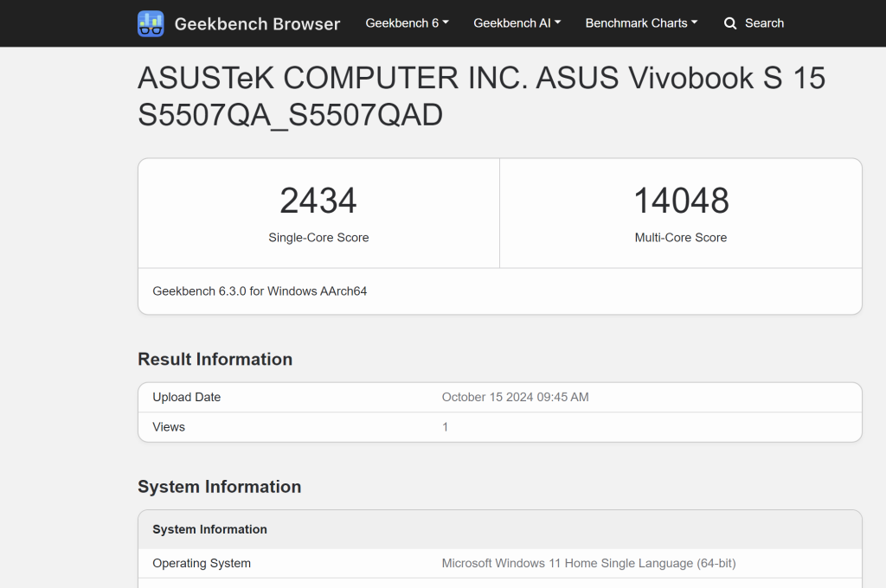Select the Single-Core Score label
The image size is (886, 588).
point(318,237)
